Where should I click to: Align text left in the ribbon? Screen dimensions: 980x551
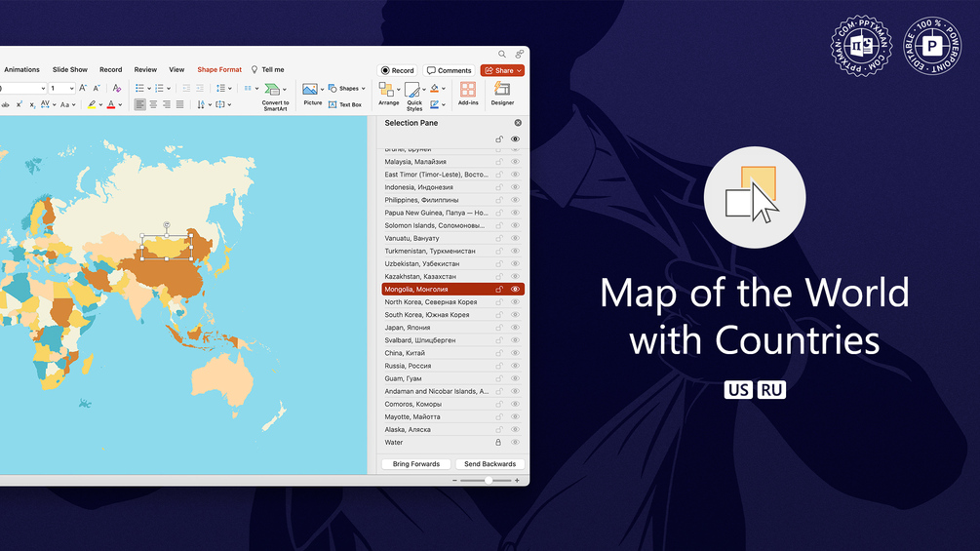140,104
